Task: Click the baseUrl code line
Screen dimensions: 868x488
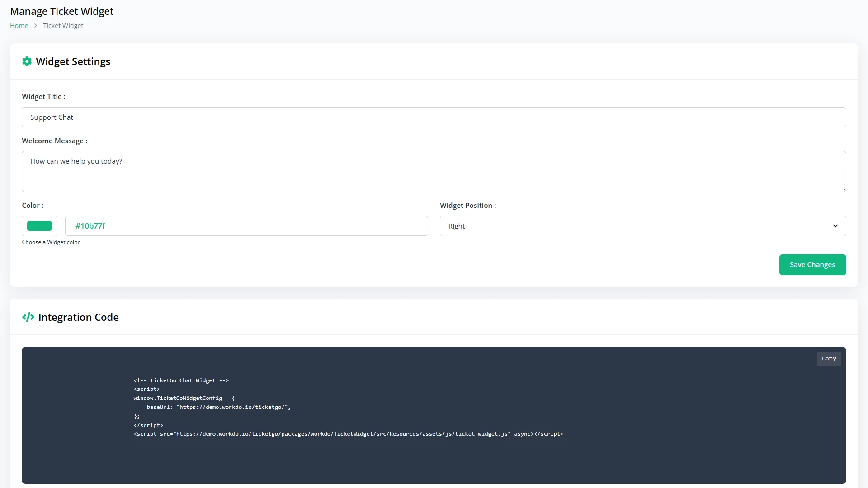Action: click(x=218, y=407)
